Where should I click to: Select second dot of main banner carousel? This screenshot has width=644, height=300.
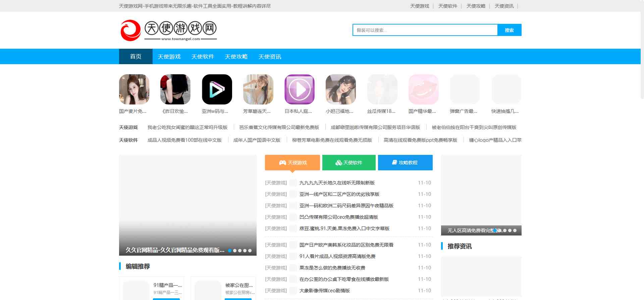point(235,251)
